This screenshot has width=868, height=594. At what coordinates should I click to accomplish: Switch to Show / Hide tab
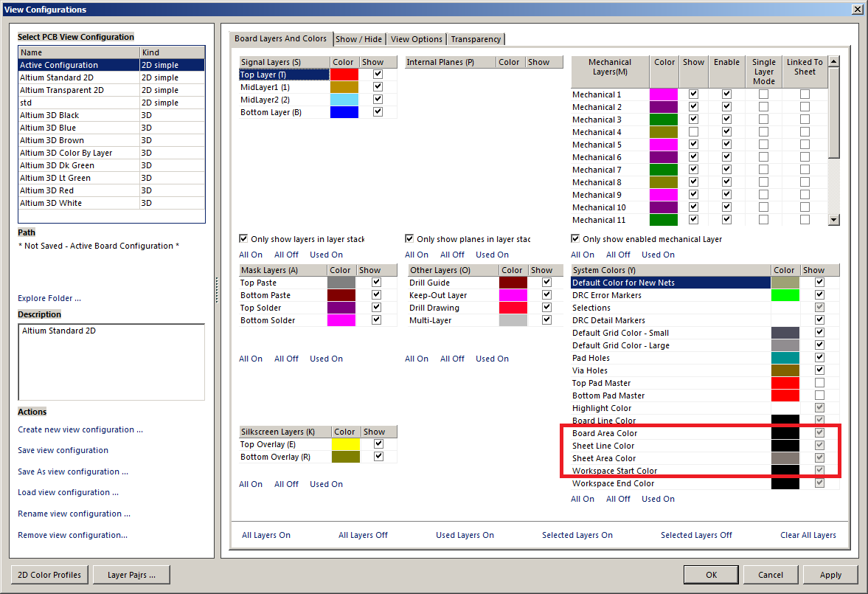pos(358,39)
